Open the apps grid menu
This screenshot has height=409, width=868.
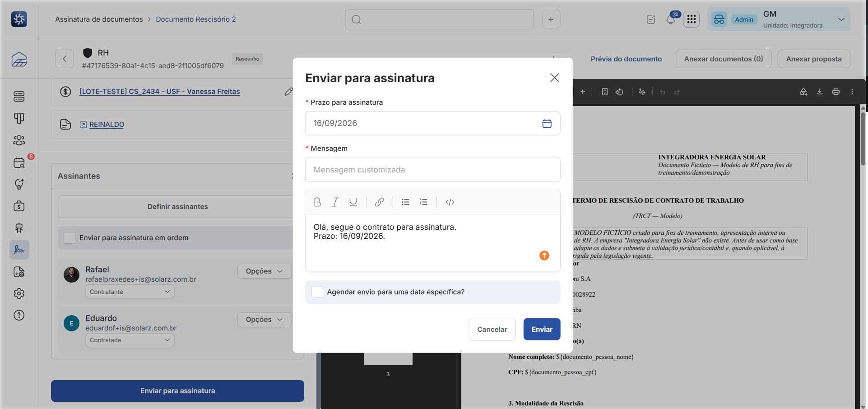[x=692, y=19]
